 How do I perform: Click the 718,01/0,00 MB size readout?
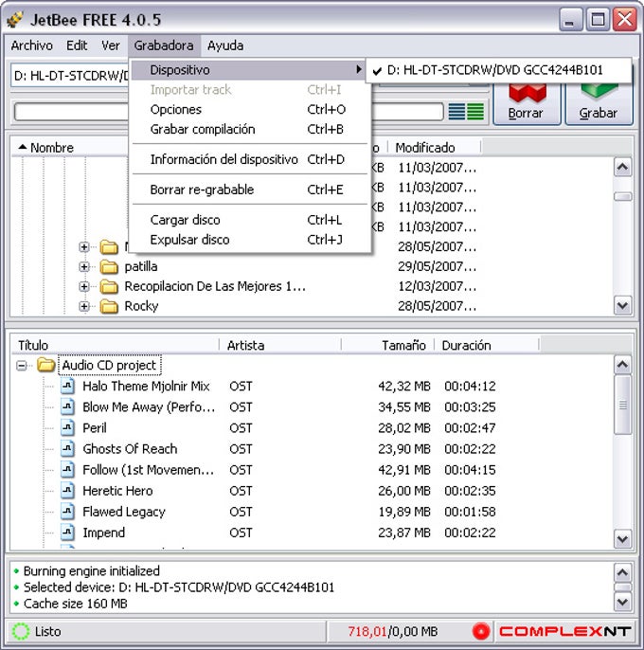(x=392, y=631)
